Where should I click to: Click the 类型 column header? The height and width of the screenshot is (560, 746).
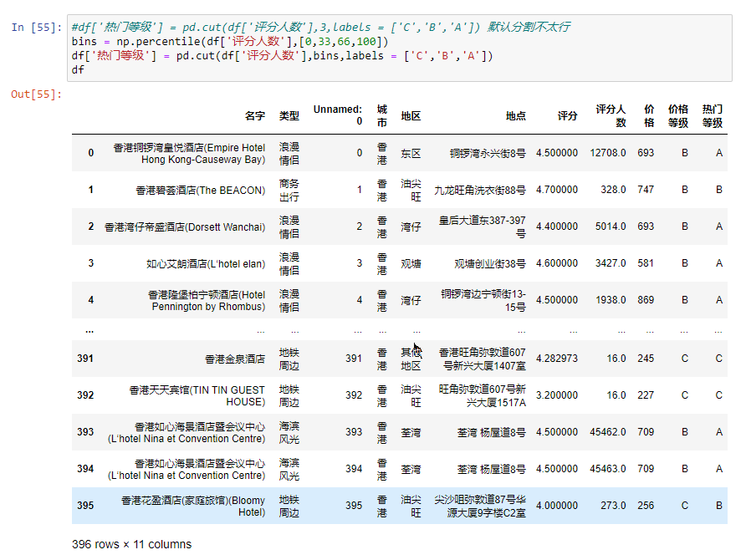[x=289, y=116]
